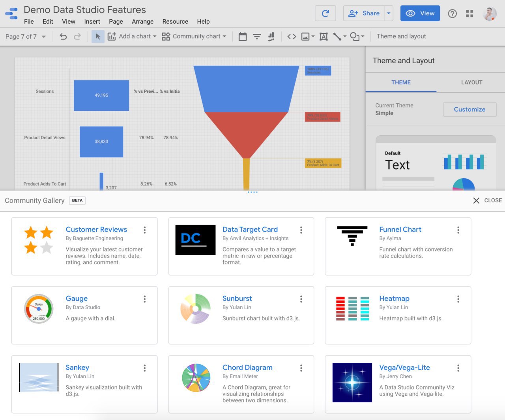Click the Customize theme button

[469, 109]
